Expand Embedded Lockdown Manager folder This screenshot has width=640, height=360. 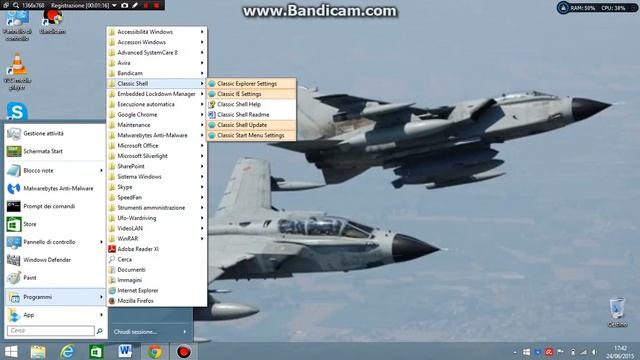click(x=157, y=94)
